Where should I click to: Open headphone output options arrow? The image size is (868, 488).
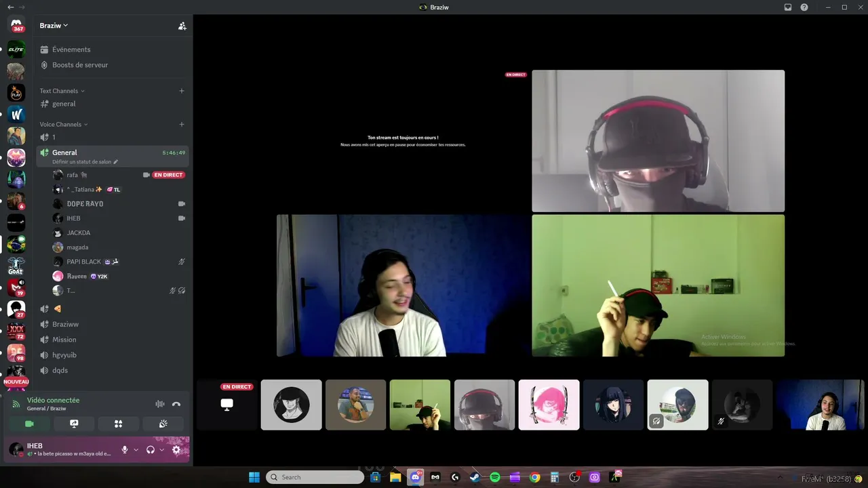[161, 449]
